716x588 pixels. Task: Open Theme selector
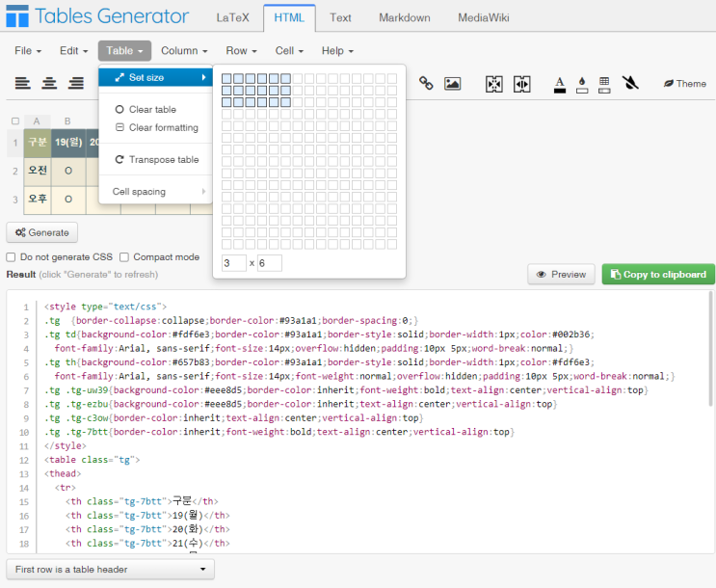(685, 84)
